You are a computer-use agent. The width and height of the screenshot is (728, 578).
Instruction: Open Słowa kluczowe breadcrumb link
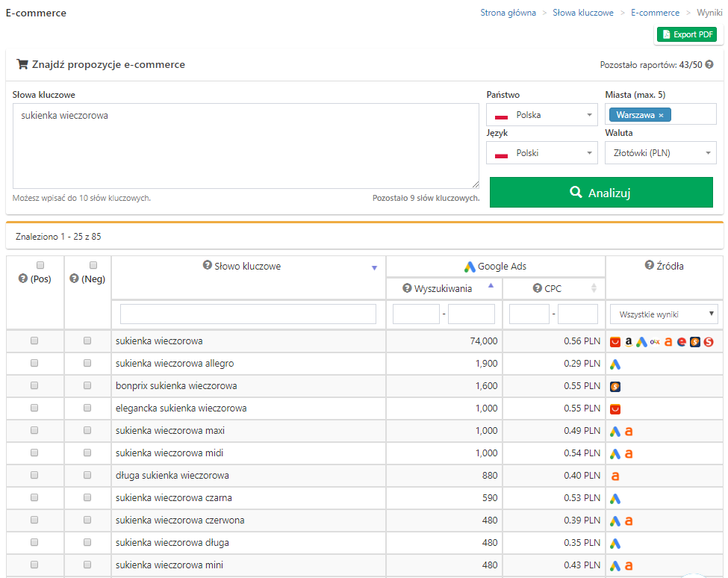pos(582,13)
